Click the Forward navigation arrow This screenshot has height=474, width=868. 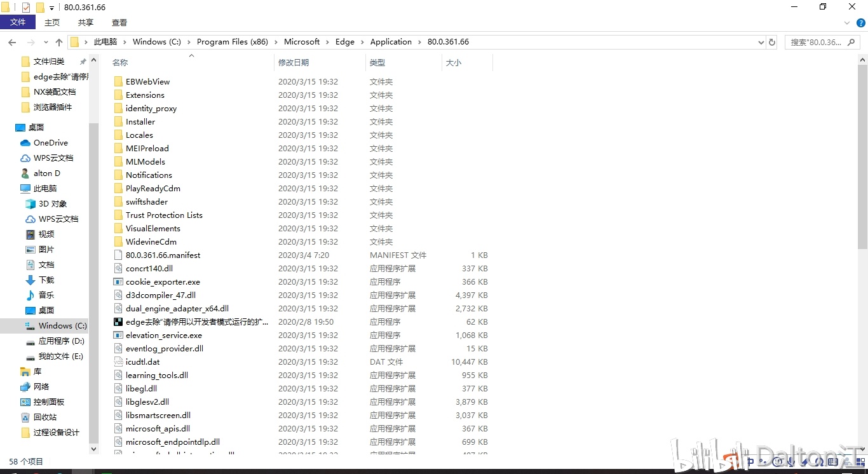[x=30, y=42]
